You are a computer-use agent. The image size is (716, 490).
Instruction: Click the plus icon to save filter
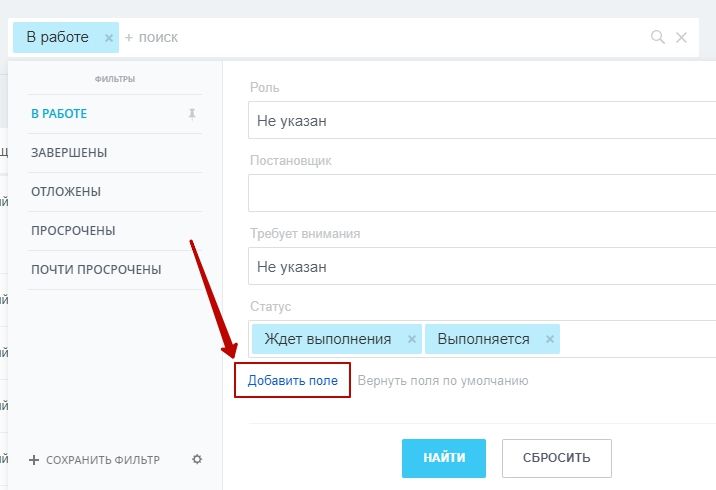[34, 460]
